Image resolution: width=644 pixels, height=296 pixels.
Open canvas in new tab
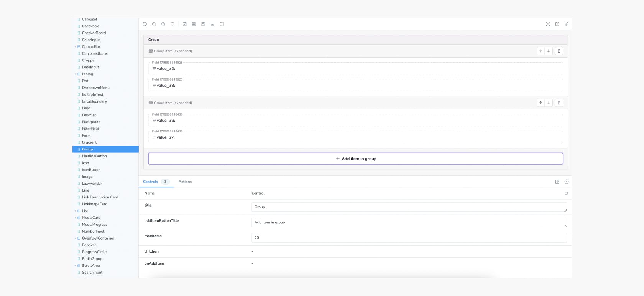[557, 24]
